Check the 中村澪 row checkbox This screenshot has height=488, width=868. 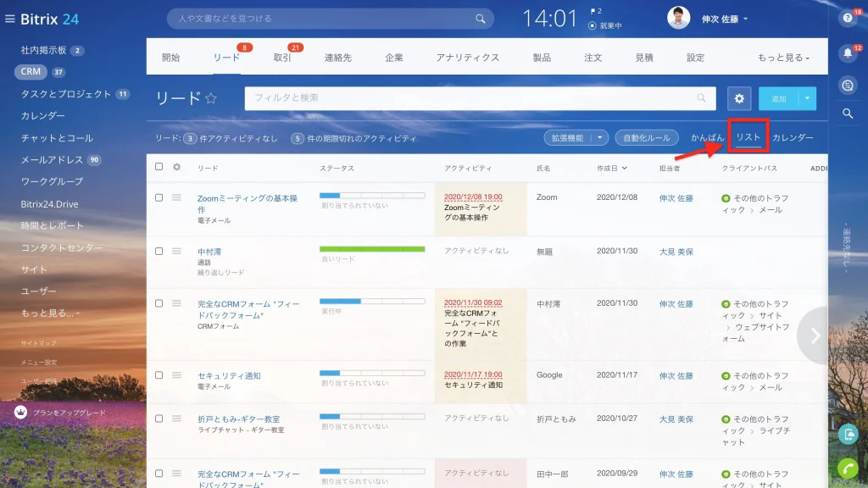(159, 251)
